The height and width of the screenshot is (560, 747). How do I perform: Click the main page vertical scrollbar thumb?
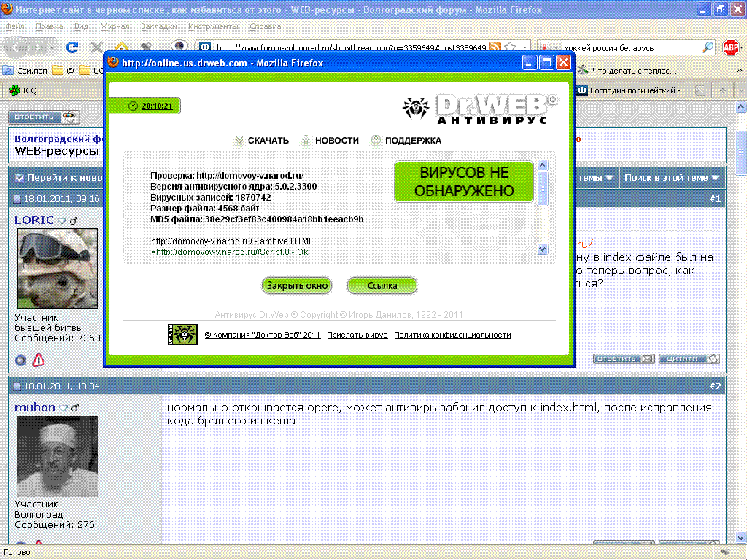[x=741, y=152]
